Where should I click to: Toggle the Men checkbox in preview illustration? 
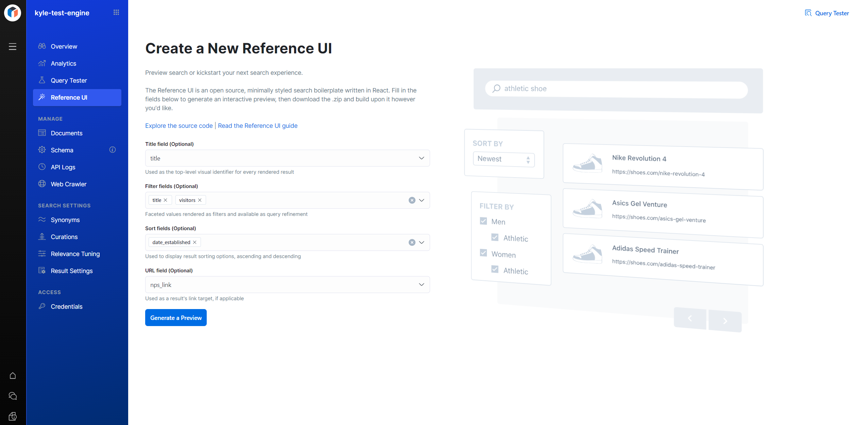[483, 221]
